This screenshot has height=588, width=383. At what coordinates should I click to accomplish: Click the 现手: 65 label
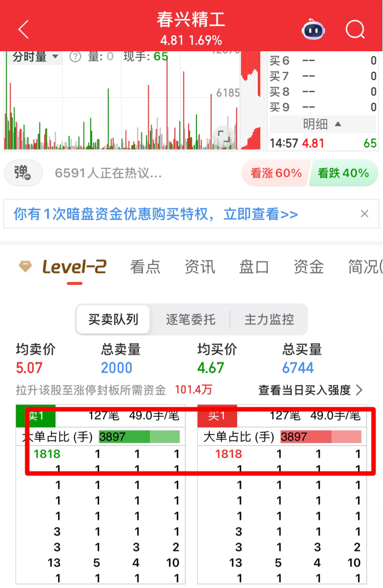[x=146, y=57]
